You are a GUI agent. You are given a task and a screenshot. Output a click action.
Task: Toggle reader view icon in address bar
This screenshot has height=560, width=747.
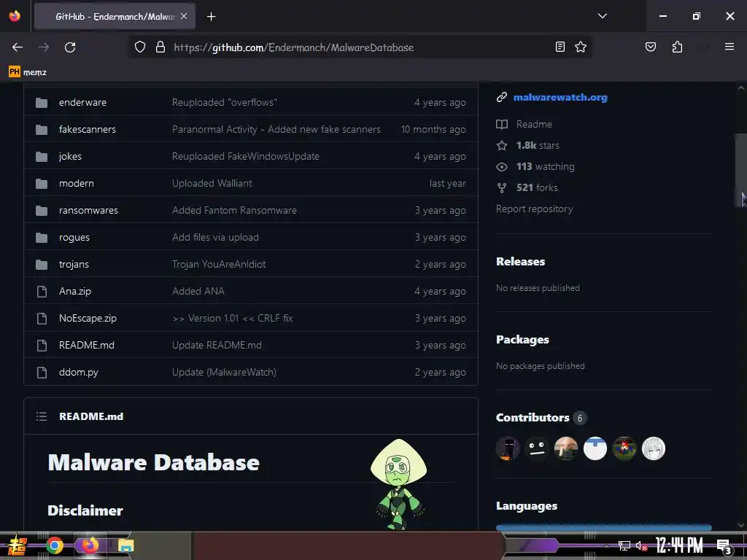point(560,47)
